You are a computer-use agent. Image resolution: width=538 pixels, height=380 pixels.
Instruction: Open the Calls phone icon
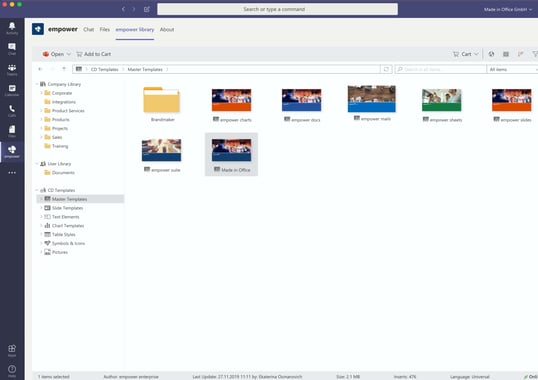12,111
